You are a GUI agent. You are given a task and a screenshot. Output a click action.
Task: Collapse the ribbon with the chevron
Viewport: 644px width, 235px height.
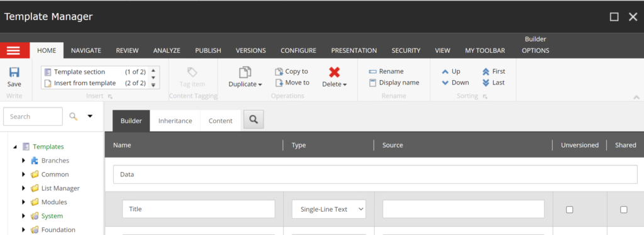tap(636, 97)
